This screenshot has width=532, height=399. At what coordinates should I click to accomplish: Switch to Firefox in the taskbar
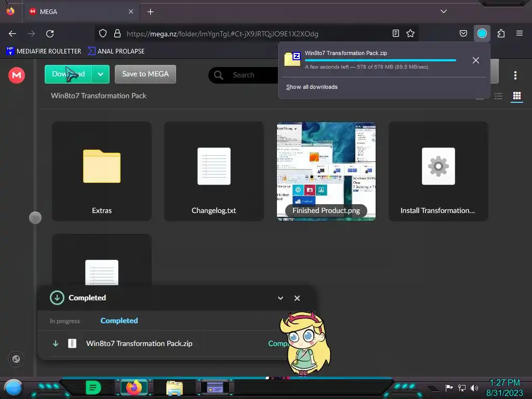click(x=134, y=388)
